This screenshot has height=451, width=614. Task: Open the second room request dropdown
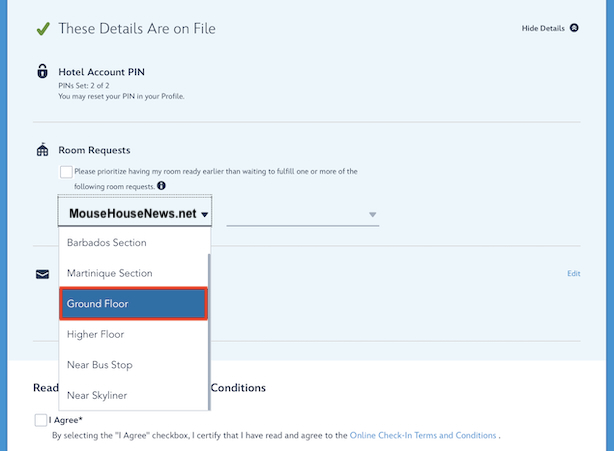(303, 214)
